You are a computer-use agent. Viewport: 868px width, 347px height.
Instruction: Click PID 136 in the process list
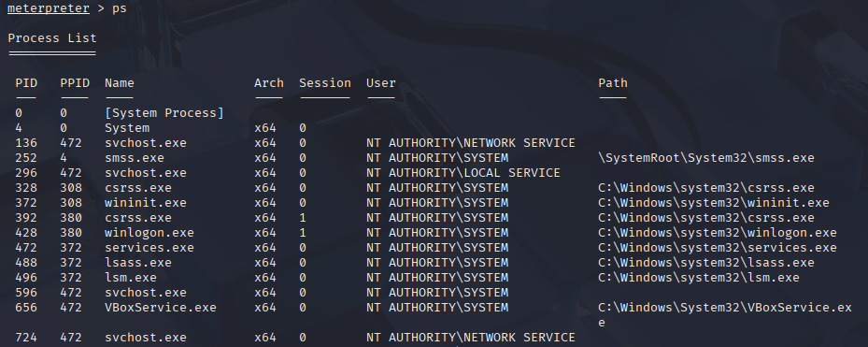point(26,143)
